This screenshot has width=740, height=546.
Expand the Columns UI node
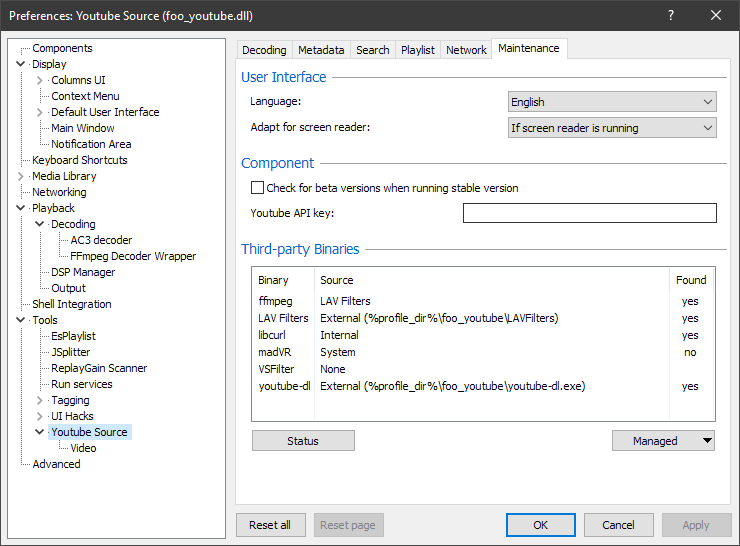[40, 80]
